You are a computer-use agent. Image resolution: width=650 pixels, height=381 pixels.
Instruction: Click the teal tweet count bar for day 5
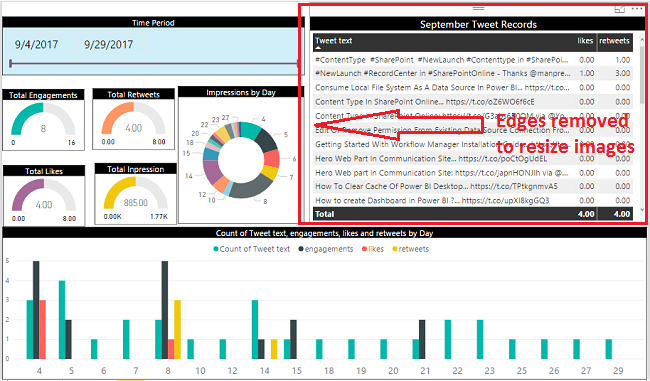62,320
